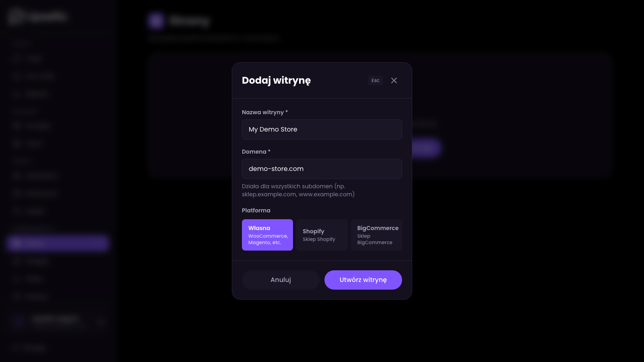
Task: Click the Domena field containing demo-store.com
Action: [x=322, y=169]
